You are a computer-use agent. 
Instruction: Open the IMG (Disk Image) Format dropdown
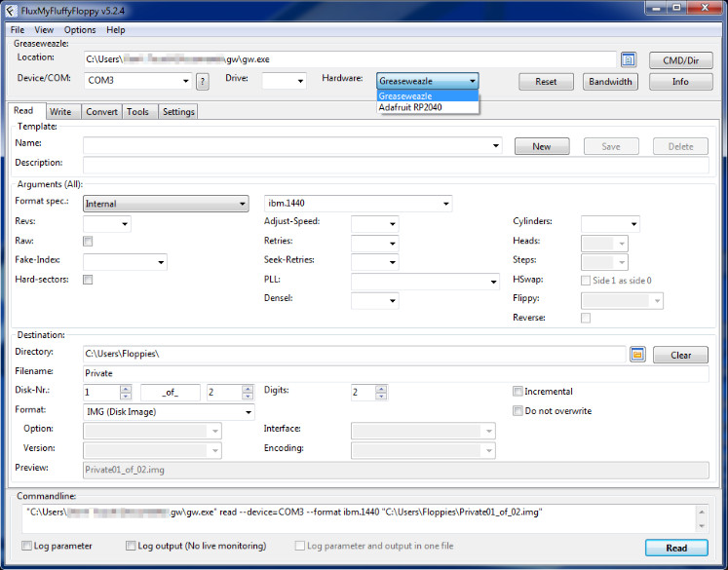pyautogui.click(x=249, y=412)
